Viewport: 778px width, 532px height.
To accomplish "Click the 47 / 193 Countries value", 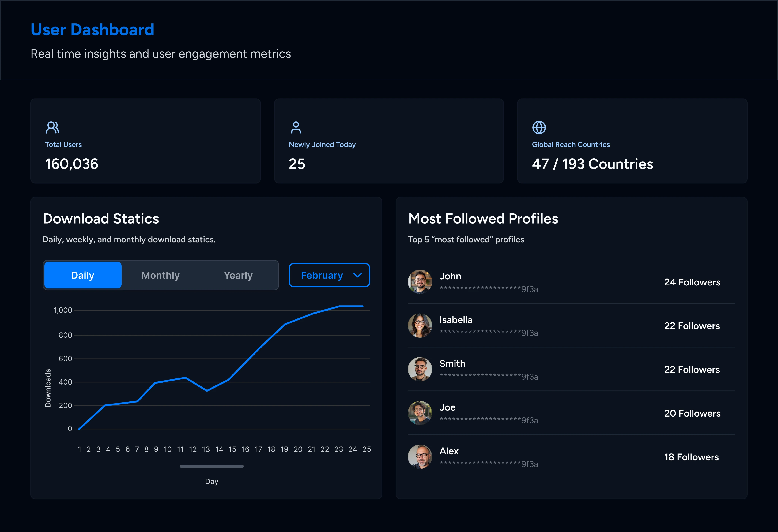I will 593,164.
